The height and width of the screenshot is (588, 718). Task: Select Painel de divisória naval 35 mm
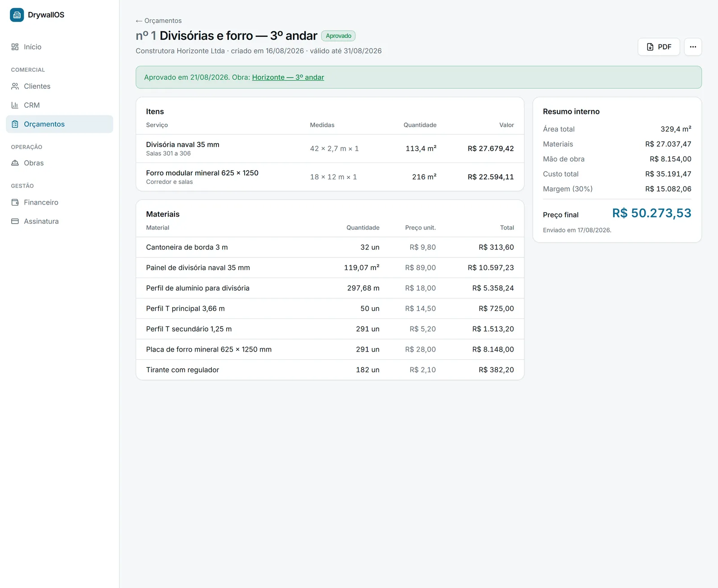click(x=330, y=268)
